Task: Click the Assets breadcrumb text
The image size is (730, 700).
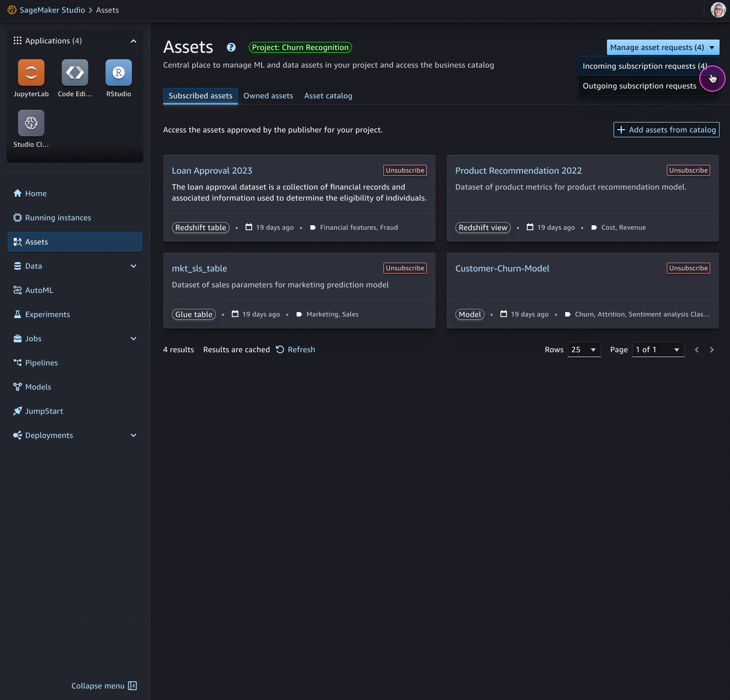Action: 107,10
